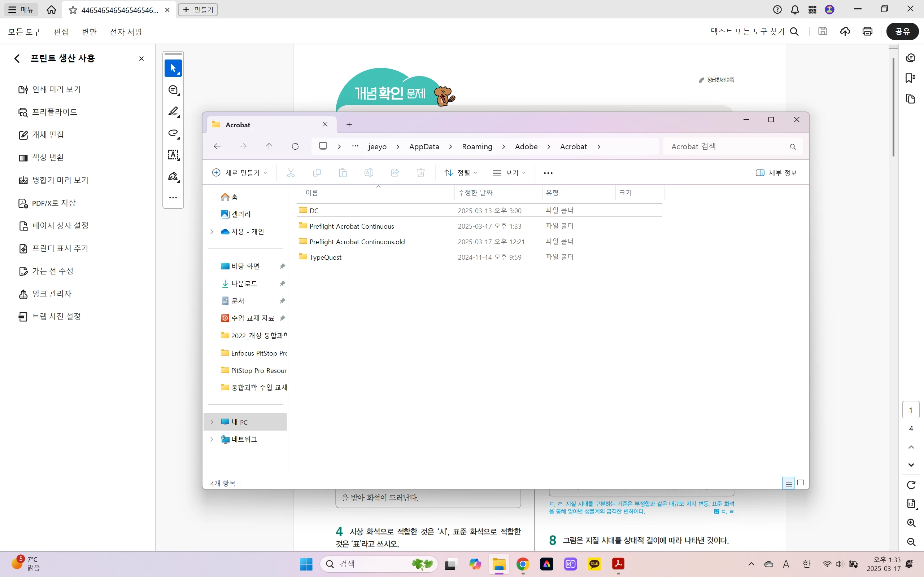Click the Acrobat document vertical scrollbar
The width and height of the screenshot is (924, 577).
coord(893,107)
